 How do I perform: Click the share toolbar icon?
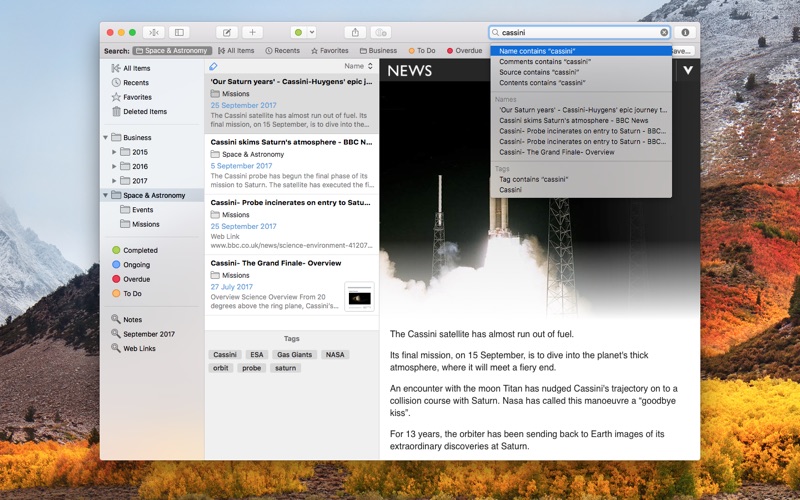(355, 32)
